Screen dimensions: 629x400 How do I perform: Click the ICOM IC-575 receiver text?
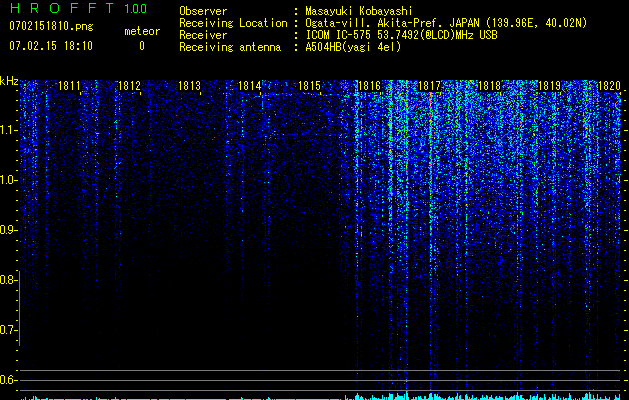pyautogui.click(x=401, y=35)
